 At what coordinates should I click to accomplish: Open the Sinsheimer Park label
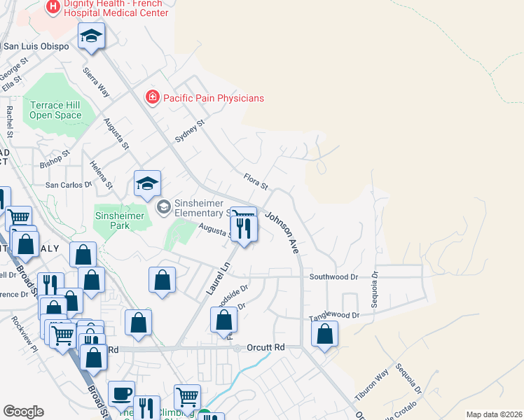pos(120,220)
